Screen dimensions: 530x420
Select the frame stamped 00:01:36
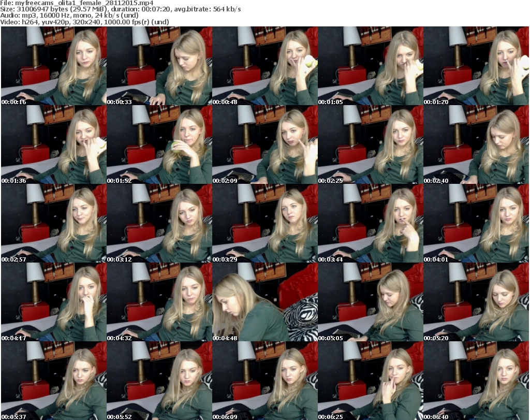(54, 144)
